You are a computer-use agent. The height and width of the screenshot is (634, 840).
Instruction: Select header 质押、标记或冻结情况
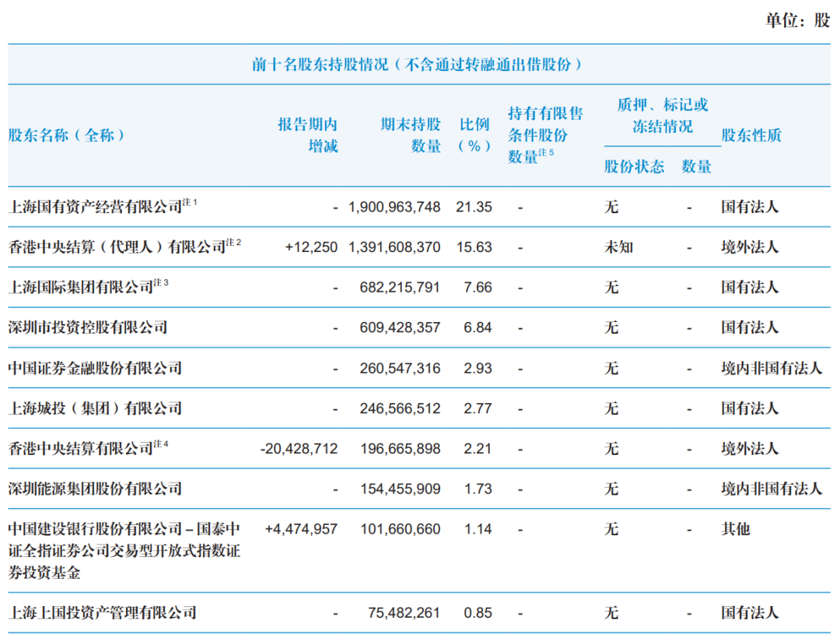[x=663, y=116]
